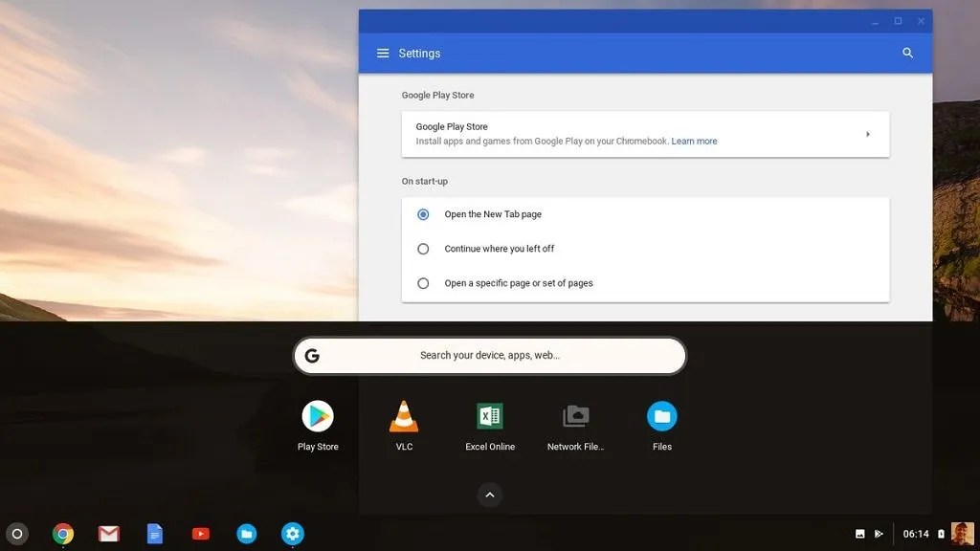Open the Files icon on the shelf

click(246, 534)
